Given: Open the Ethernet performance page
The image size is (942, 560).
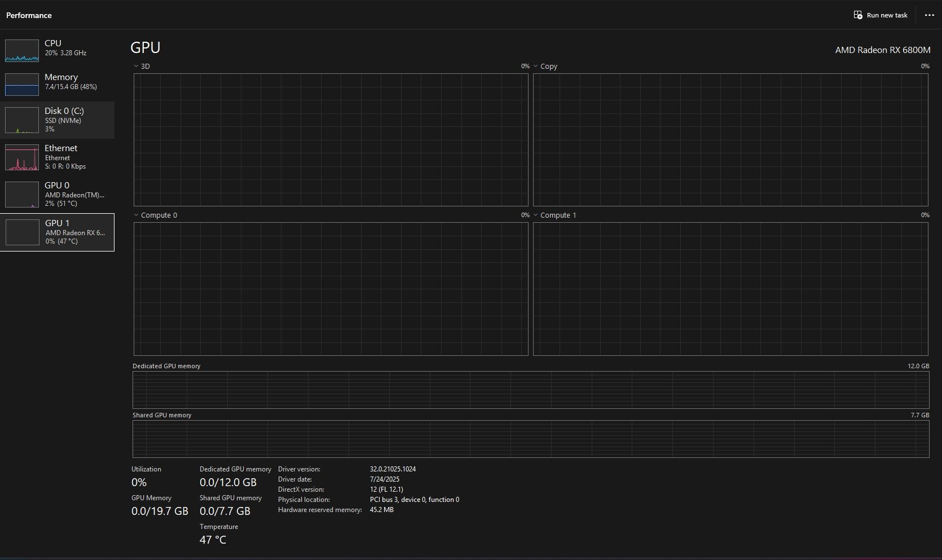Looking at the screenshot, I should 57,157.
